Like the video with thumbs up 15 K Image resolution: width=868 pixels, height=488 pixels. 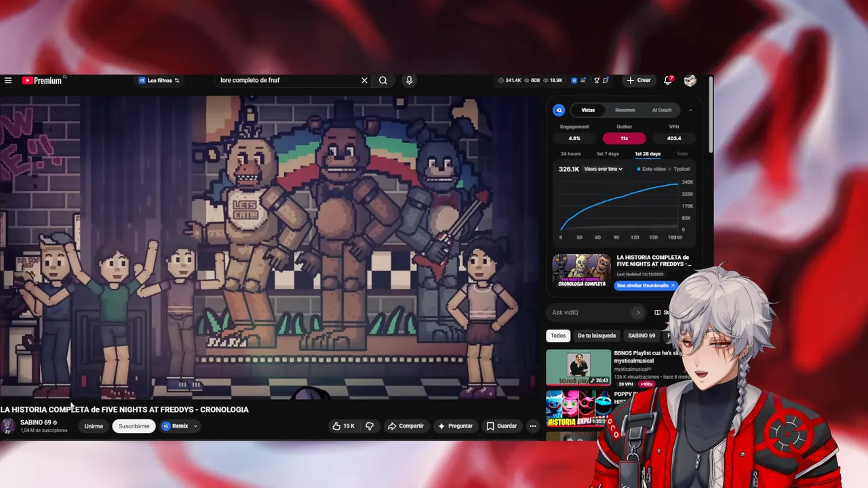(343, 426)
